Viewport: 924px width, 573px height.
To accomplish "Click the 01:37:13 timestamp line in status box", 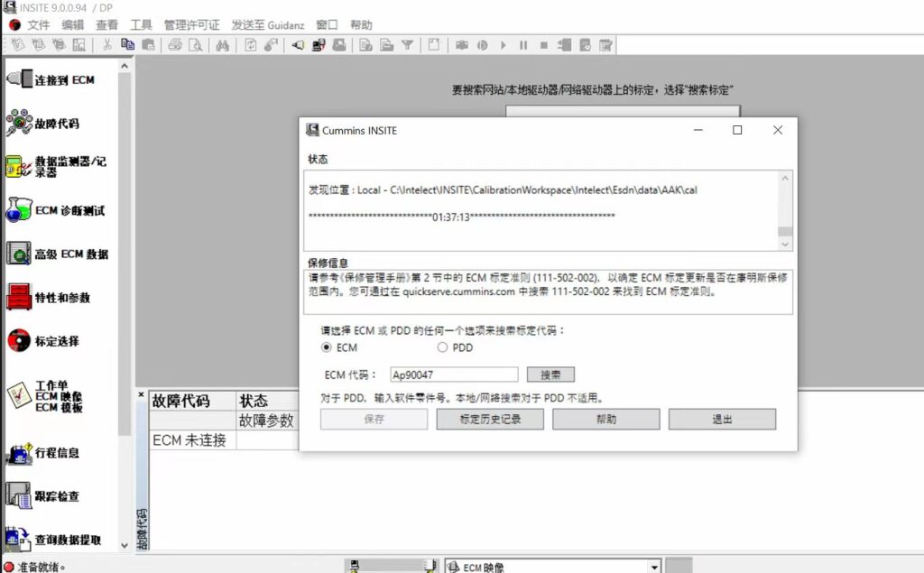I will [x=461, y=217].
